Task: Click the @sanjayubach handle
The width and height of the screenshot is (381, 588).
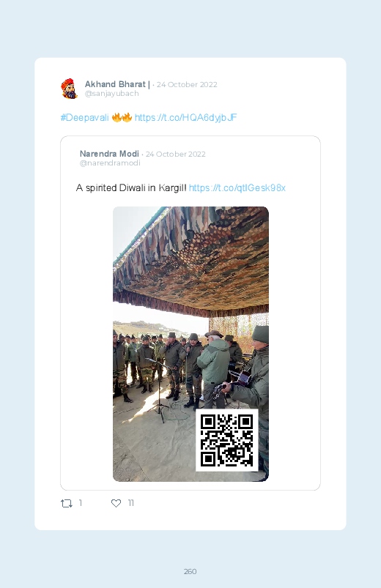Action: pos(112,94)
